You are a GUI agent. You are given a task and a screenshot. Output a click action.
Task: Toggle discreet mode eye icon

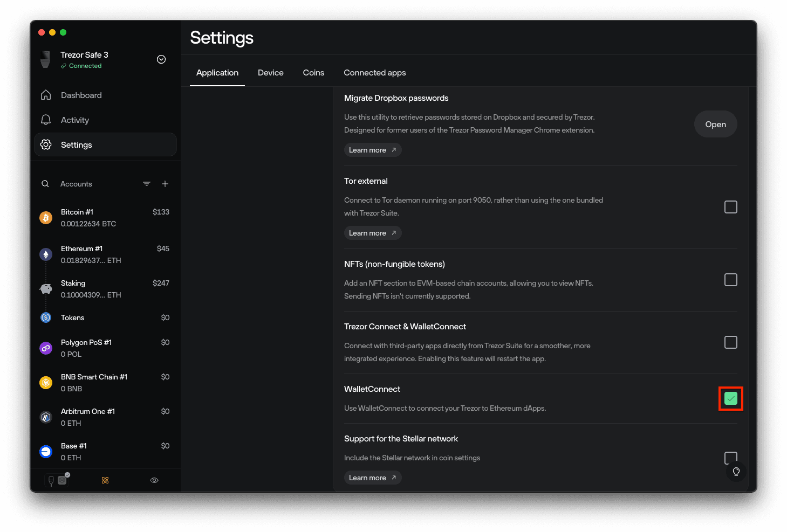point(154,480)
